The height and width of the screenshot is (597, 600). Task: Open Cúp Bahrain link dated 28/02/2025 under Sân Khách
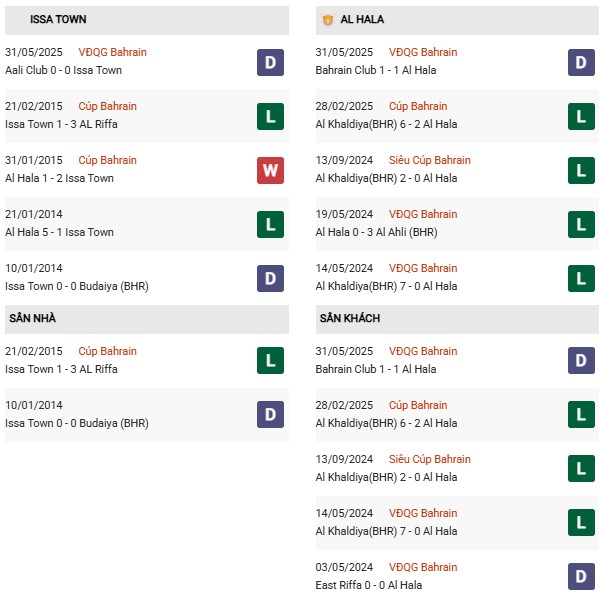[418, 405]
